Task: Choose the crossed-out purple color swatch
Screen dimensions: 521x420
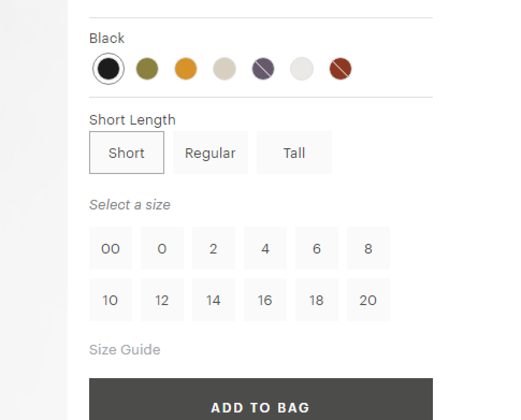Action: [263, 69]
